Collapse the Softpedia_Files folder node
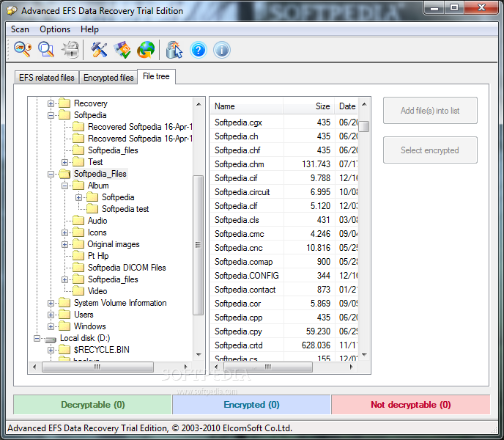Screen dimensions: 504x440 click(x=51, y=174)
